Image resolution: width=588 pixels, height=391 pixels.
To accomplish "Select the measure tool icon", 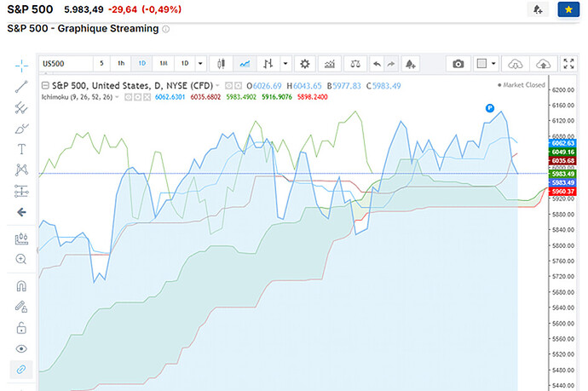I will coord(21,239).
